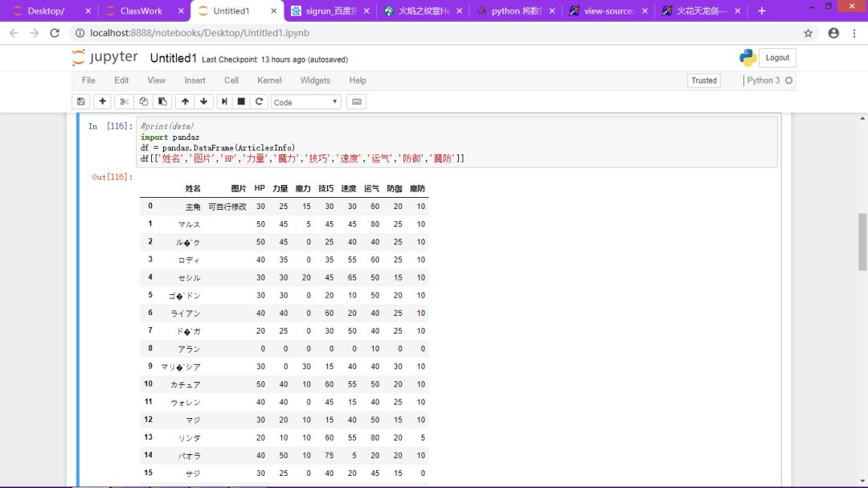868x488 pixels.
Task: Restart the kernel with the circular arrow
Action: pyautogui.click(x=259, y=102)
